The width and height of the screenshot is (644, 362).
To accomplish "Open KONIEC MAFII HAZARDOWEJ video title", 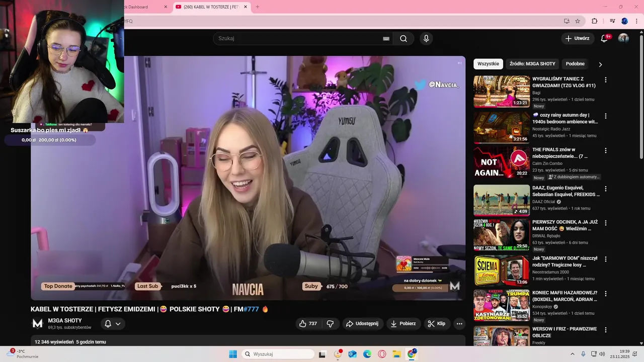I will (565, 296).
